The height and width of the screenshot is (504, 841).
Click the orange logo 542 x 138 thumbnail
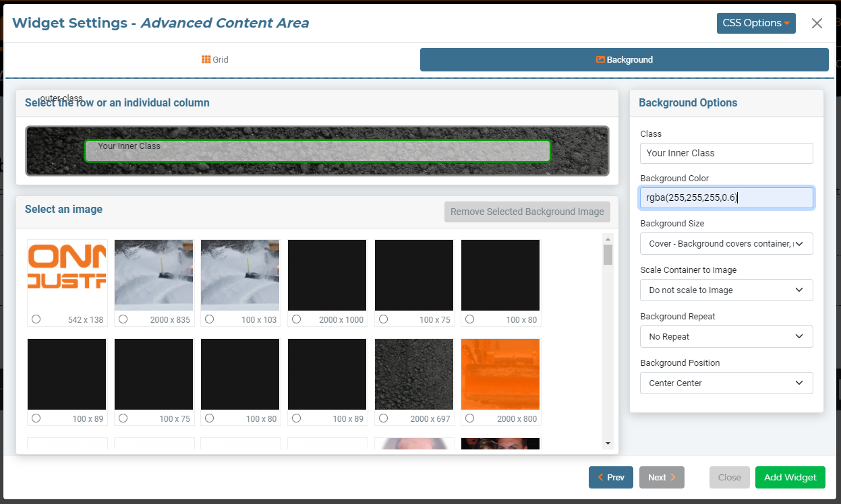[67, 275]
